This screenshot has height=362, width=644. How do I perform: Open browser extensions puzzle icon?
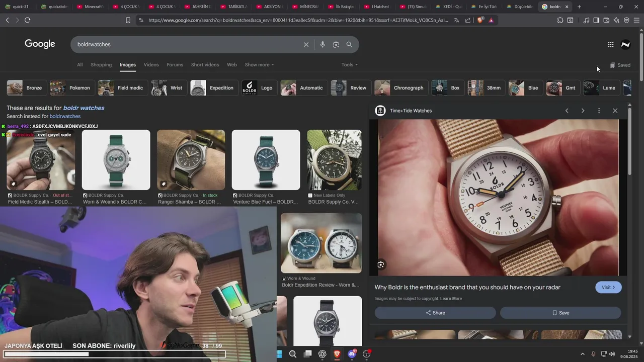[560, 20]
